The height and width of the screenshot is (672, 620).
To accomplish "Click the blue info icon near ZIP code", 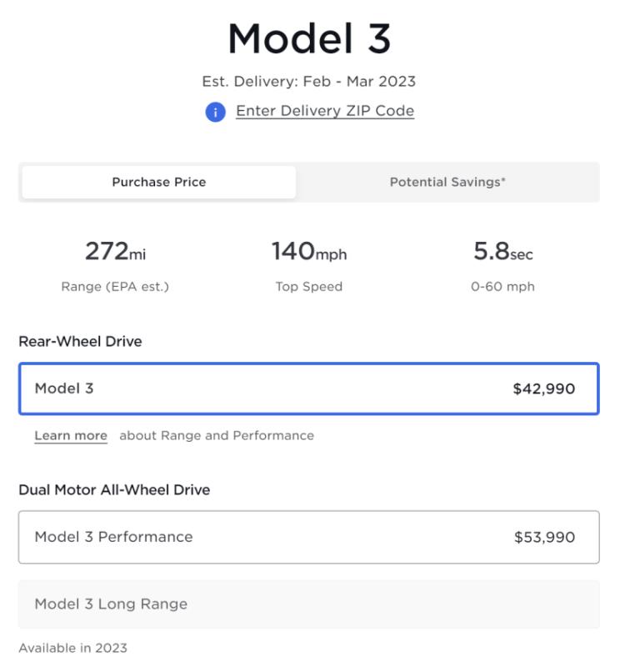I will click(215, 112).
